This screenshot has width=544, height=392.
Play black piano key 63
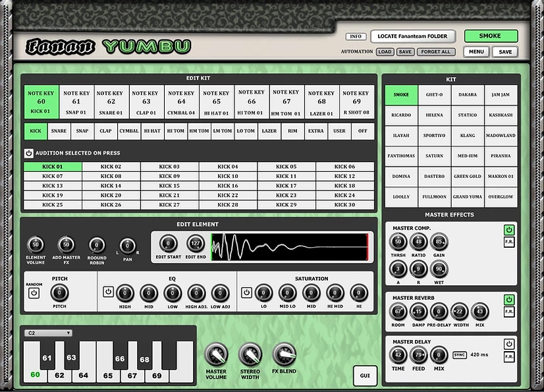click(72, 356)
